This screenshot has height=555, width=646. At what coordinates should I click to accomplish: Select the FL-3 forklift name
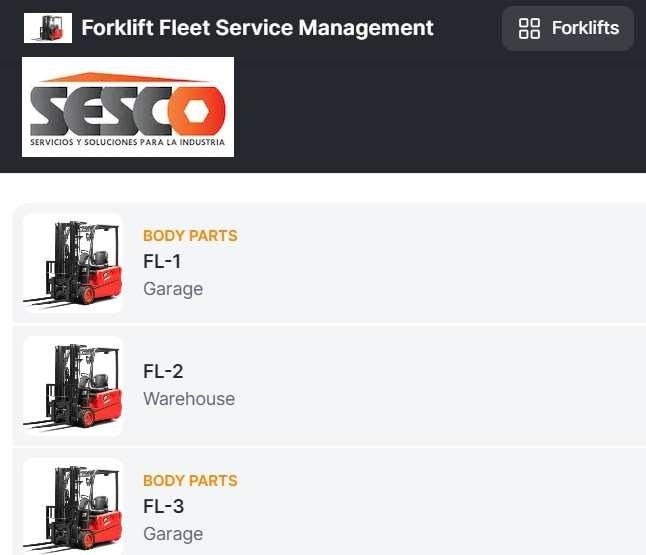click(x=163, y=507)
